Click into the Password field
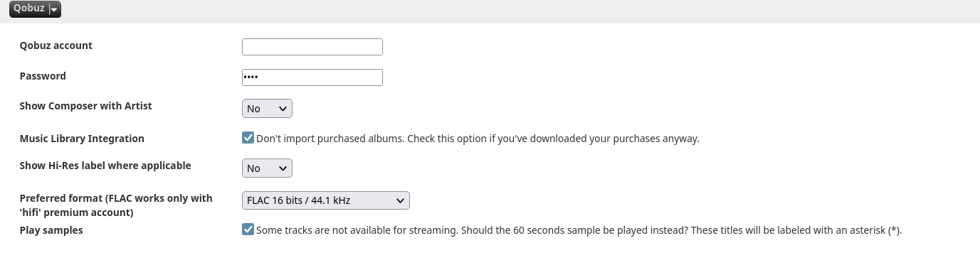 pos(312,77)
